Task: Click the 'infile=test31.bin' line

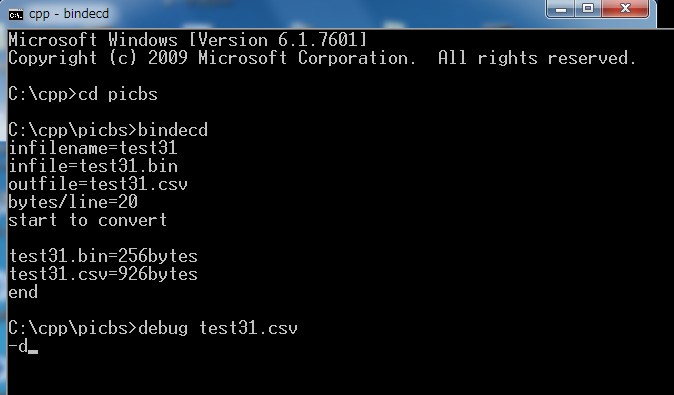Action: 93,166
